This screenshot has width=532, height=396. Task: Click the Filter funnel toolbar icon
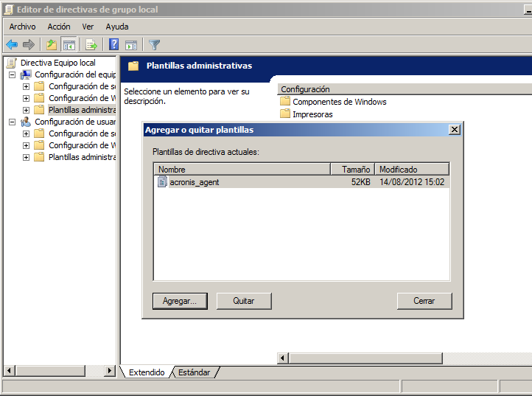[x=154, y=44]
